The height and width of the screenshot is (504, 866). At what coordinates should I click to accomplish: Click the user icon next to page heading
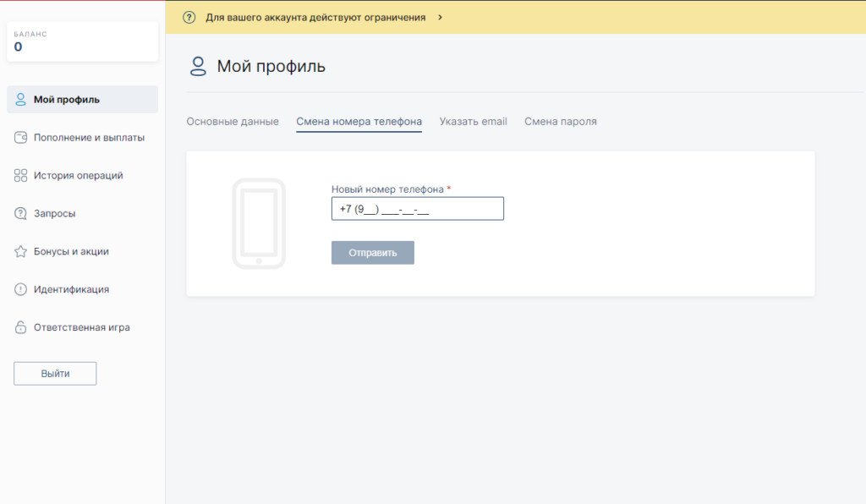click(198, 66)
